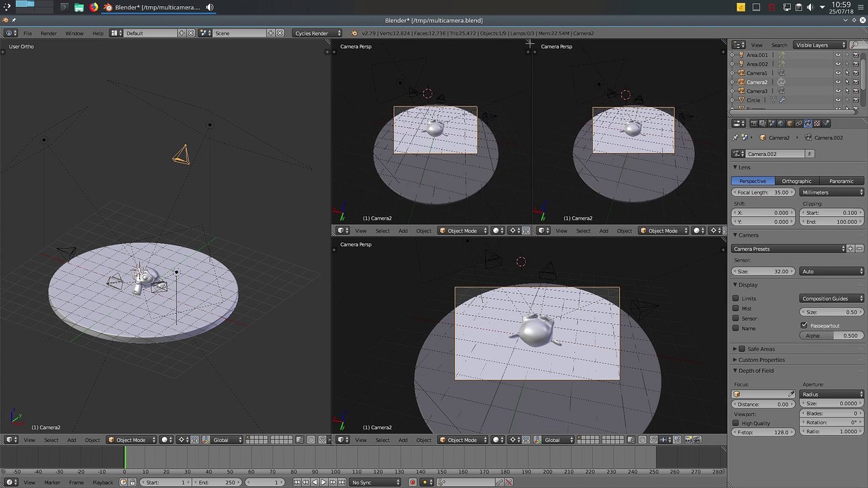Switch to the Object properties cube icon
The width and height of the screenshot is (868, 488).
(x=789, y=123)
